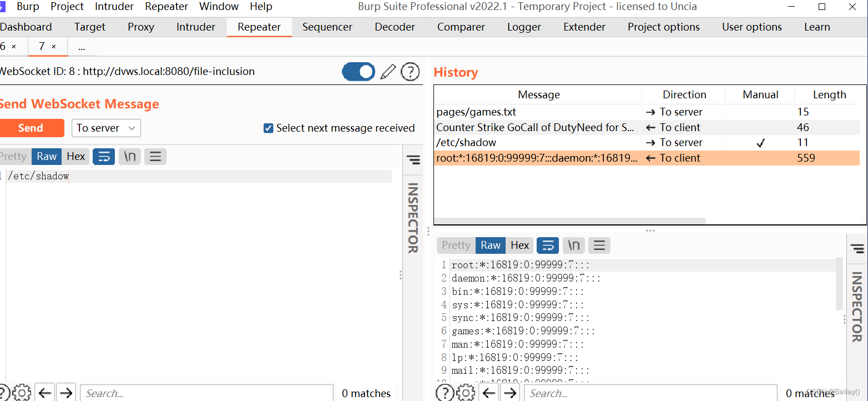Screen dimensions: 868x401
Task: Open the Repeater menu in menu bar
Action: point(166,7)
